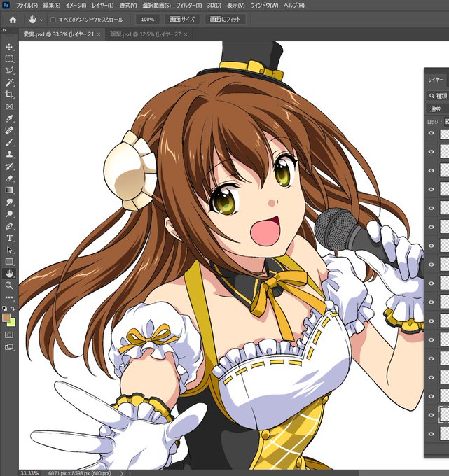Change the screen mode
449x476 pixels.
(9, 347)
